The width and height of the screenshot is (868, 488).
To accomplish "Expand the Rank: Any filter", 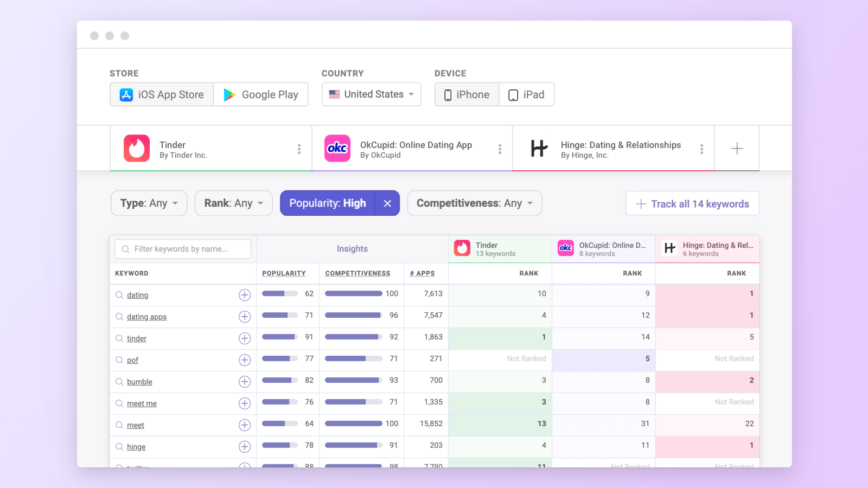I will click(234, 203).
